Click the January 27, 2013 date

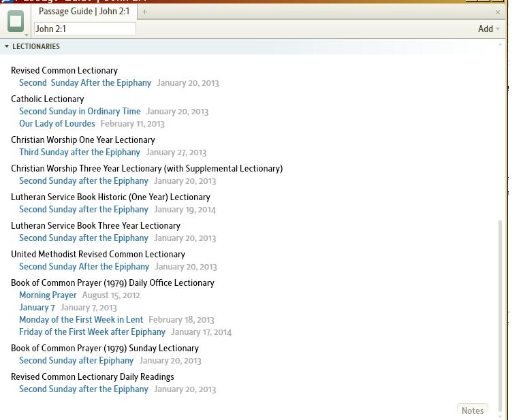[176, 152]
